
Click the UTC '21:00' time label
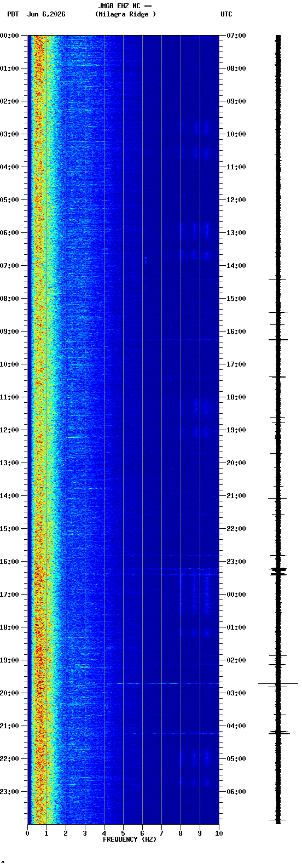pyautogui.click(x=236, y=496)
